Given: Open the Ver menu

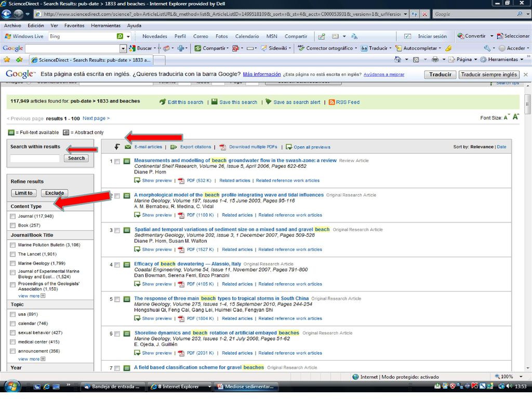Looking at the screenshot, I should 54,25.
